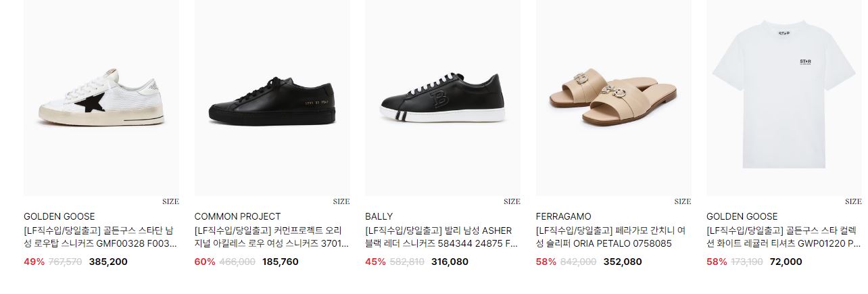Image resolution: width=868 pixels, height=294 pixels.
Task: Select the GOLDEN GOOSE brand above the t-shirt
Action: [x=742, y=217]
